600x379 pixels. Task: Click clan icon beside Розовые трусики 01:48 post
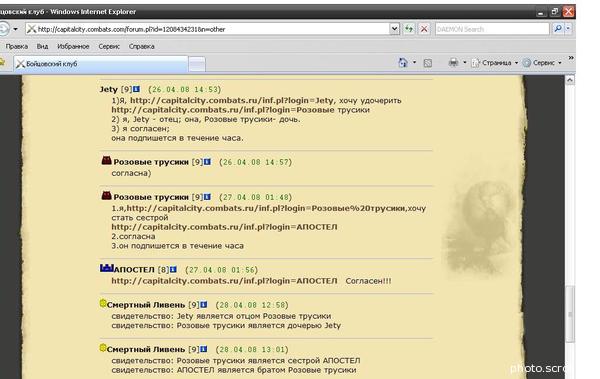point(106,196)
